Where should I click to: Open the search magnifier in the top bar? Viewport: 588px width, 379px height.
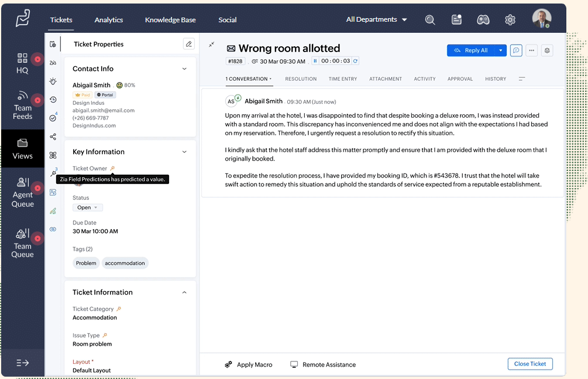pos(430,20)
